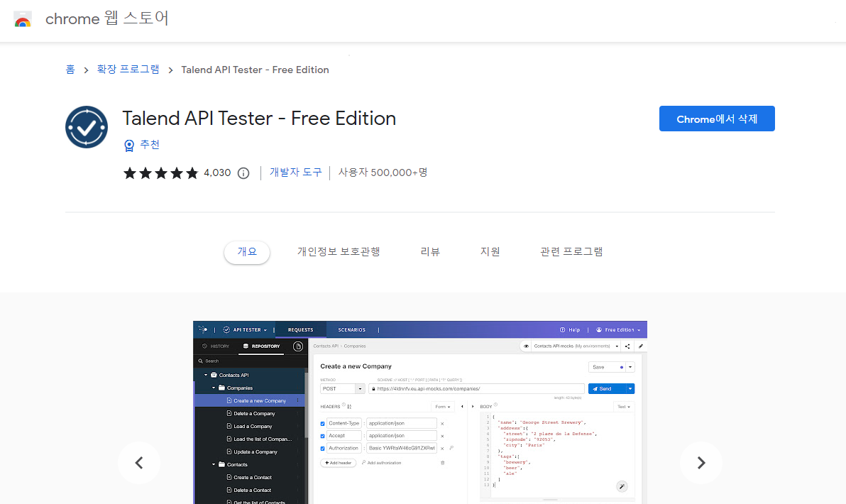This screenshot has width=846, height=504.
Task: Show the next screenshot with right arrow
Action: 701,463
